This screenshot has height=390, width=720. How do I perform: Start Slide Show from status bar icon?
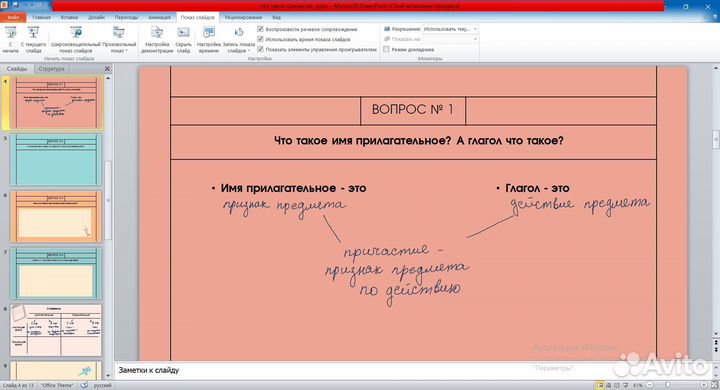tap(625, 385)
